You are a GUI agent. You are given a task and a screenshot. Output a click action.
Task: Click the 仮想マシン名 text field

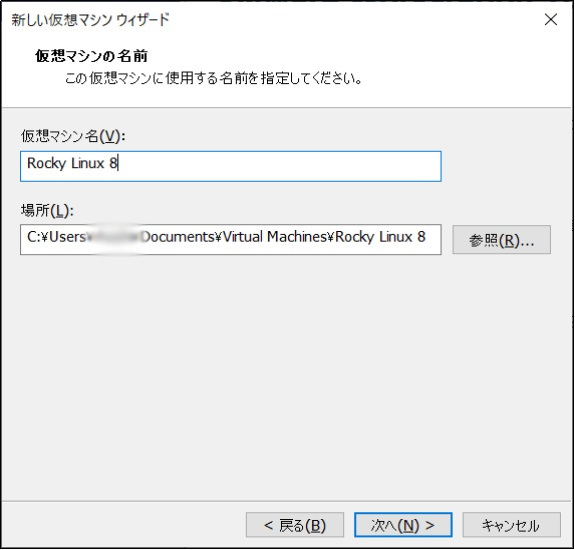pos(231,166)
